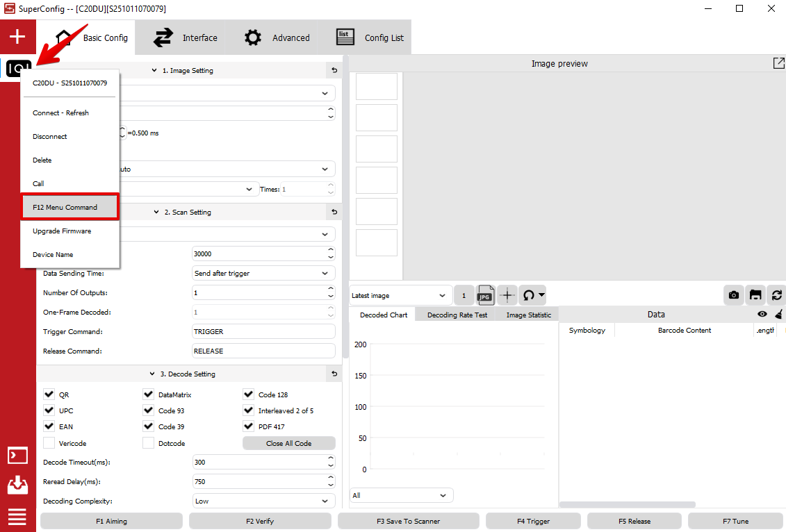Expand the image preview with pop-out icon
This screenshot has height=532, width=786.
pos(778,63)
